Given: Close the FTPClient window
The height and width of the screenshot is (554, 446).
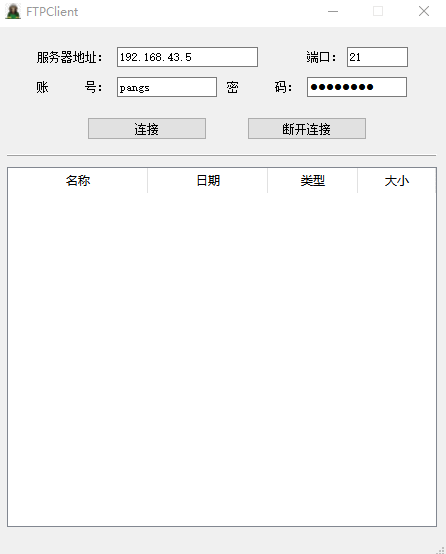Looking at the screenshot, I should (x=424, y=11).
